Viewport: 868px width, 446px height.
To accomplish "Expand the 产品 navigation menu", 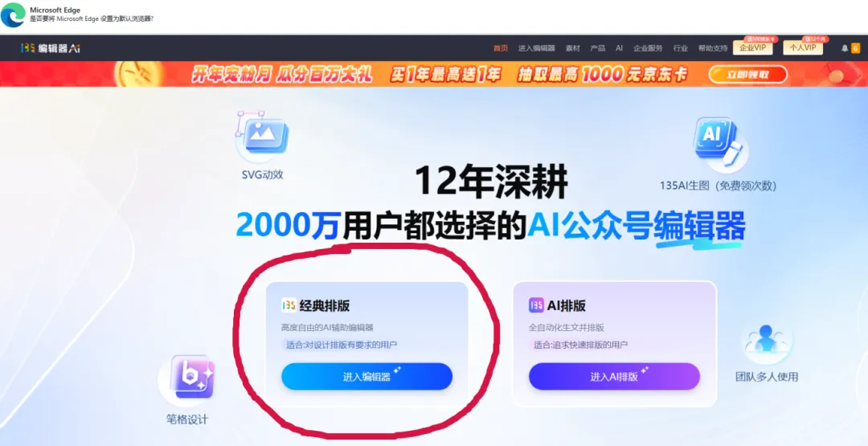I will pos(597,48).
